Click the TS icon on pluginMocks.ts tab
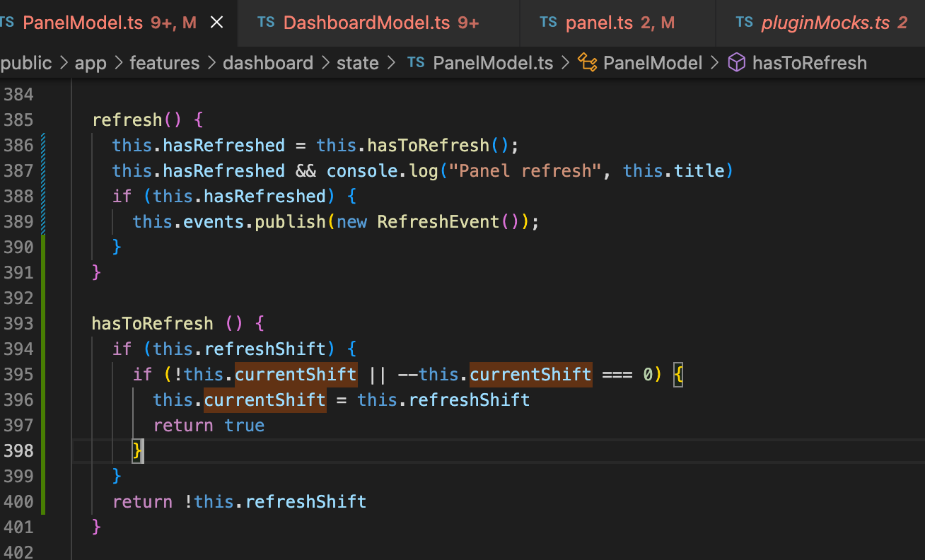Image resolution: width=925 pixels, height=560 pixels. tap(745, 22)
